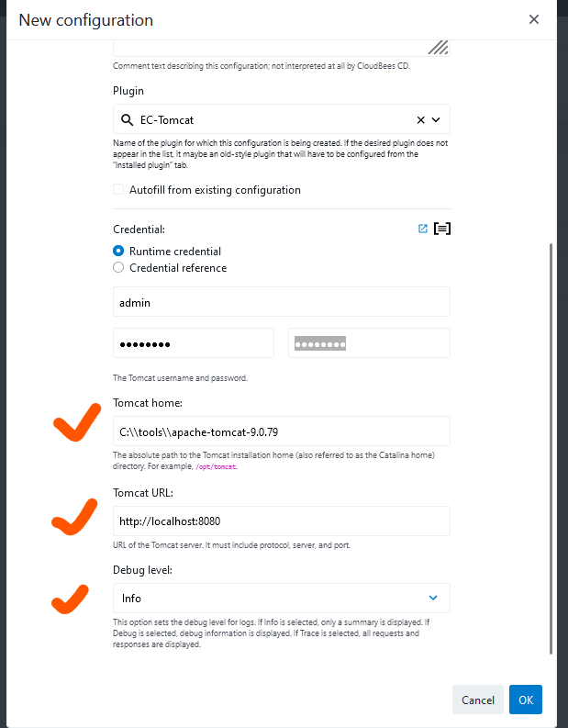568x728 pixels.
Task: Expand Debug level using the chevron arrow
Action: pos(433,598)
